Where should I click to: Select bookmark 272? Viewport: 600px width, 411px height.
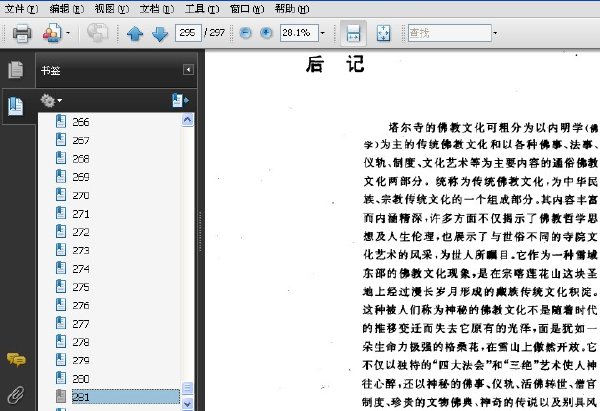coord(81,232)
